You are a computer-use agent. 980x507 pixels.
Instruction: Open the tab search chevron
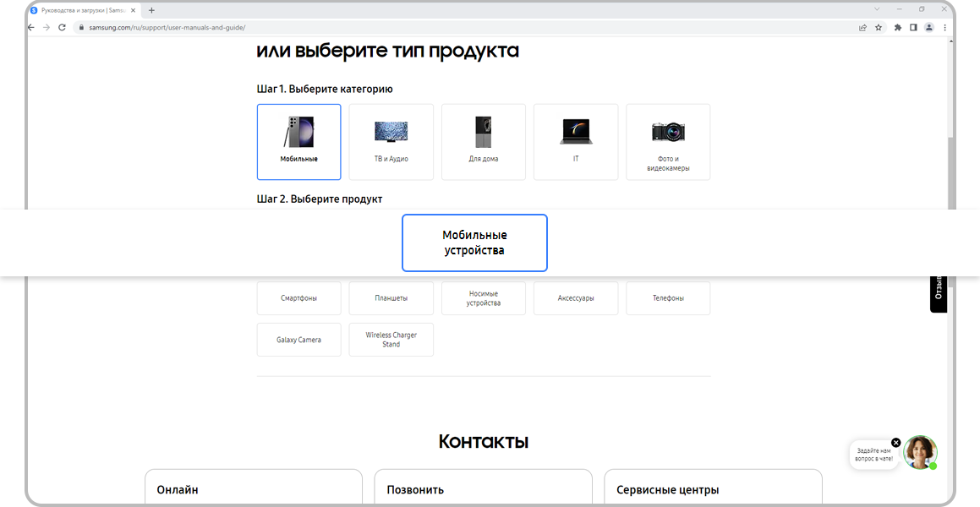(x=877, y=9)
